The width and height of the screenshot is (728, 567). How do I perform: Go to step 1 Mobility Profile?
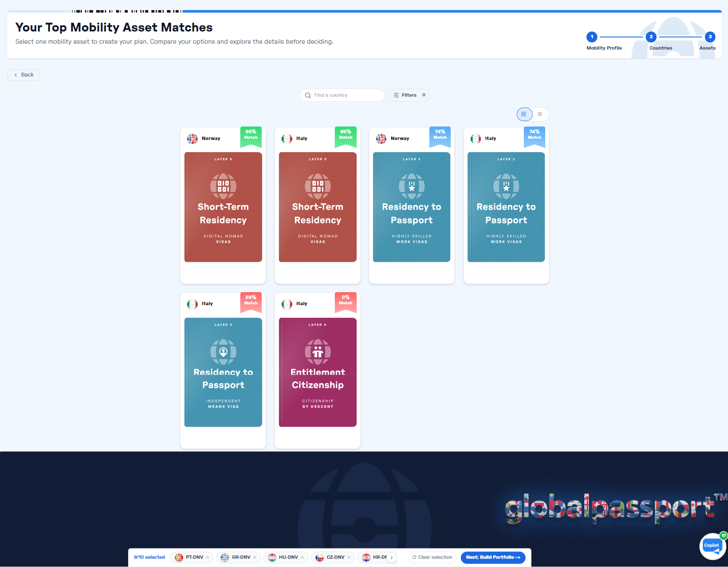coord(592,37)
